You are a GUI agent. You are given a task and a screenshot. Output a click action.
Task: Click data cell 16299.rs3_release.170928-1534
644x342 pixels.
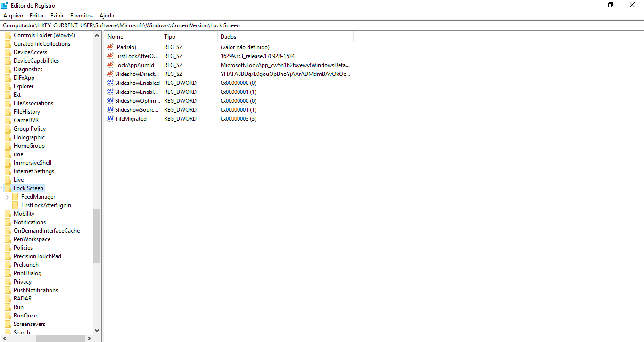point(258,56)
